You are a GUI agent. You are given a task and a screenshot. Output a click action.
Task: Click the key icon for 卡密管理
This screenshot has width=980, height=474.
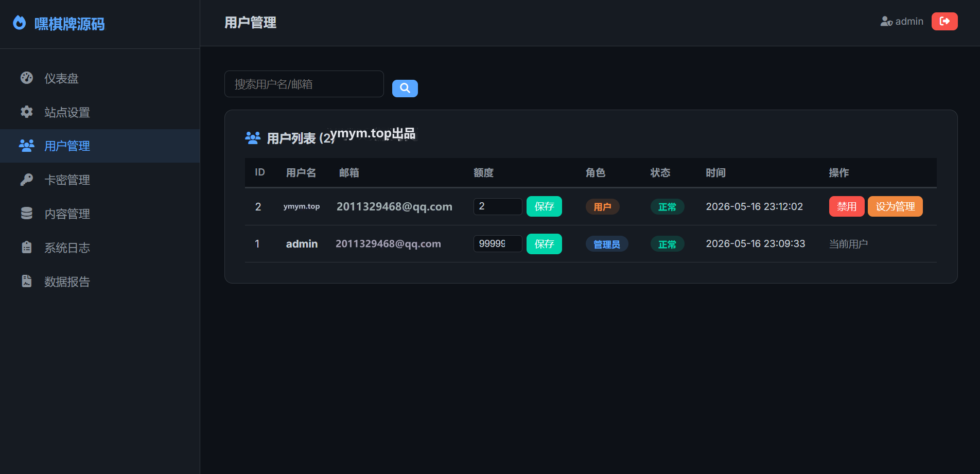(27, 180)
